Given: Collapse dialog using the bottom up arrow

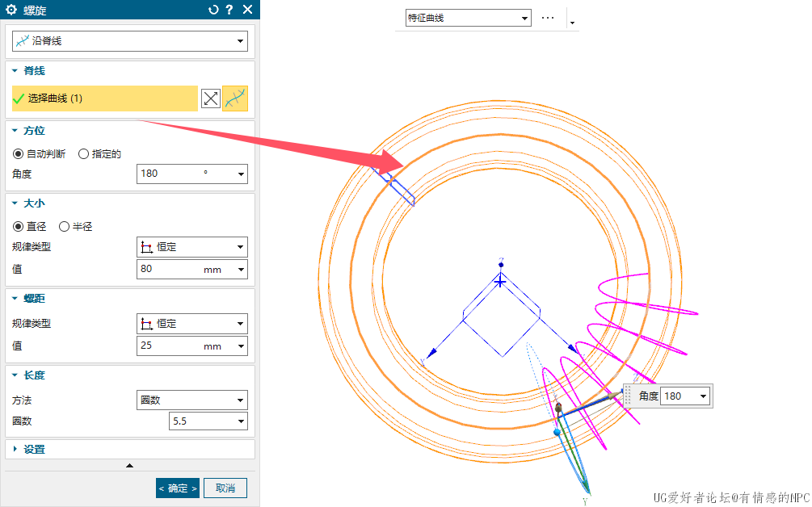Looking at the screenshot, I should tap(129, 466).
